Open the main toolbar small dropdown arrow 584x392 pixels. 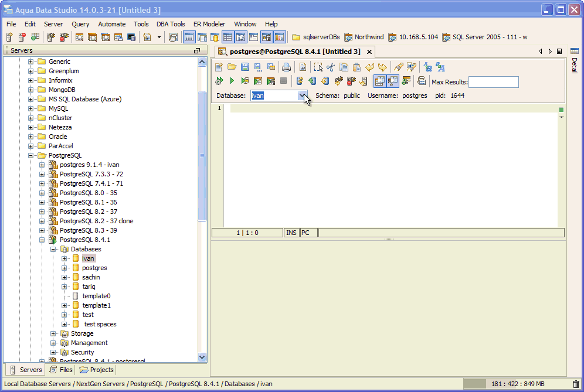point(159,37)
